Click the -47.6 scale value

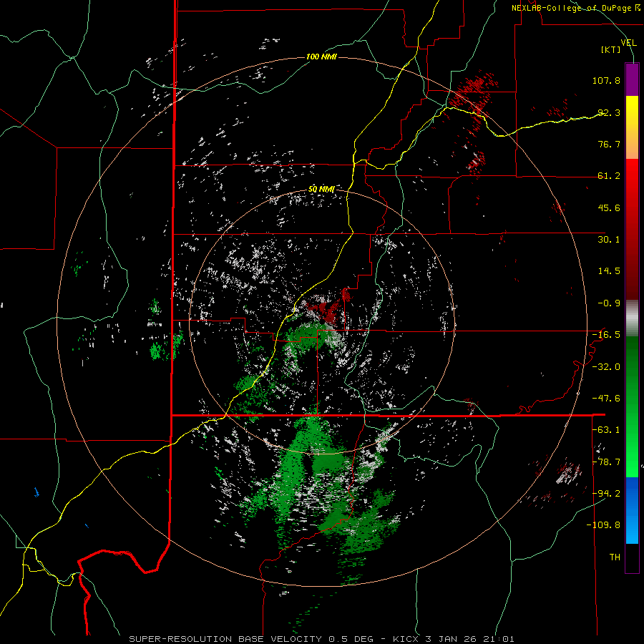[x=606, y=399]
